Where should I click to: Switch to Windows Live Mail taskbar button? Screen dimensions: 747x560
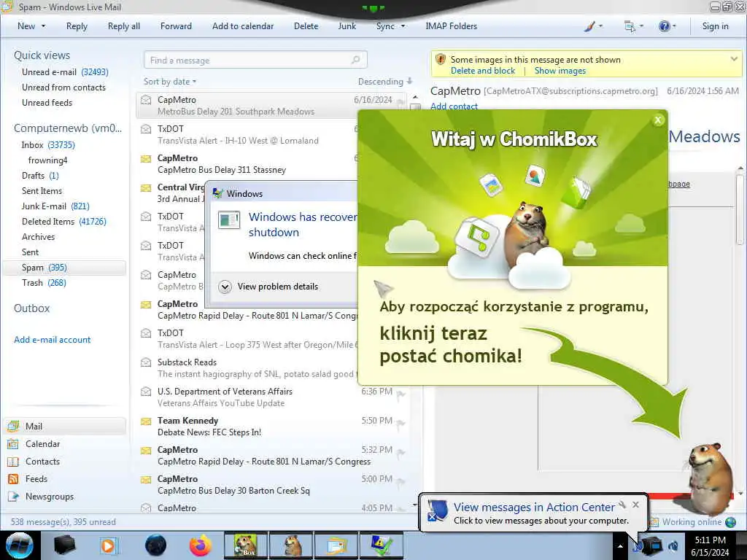coord(336,545)
